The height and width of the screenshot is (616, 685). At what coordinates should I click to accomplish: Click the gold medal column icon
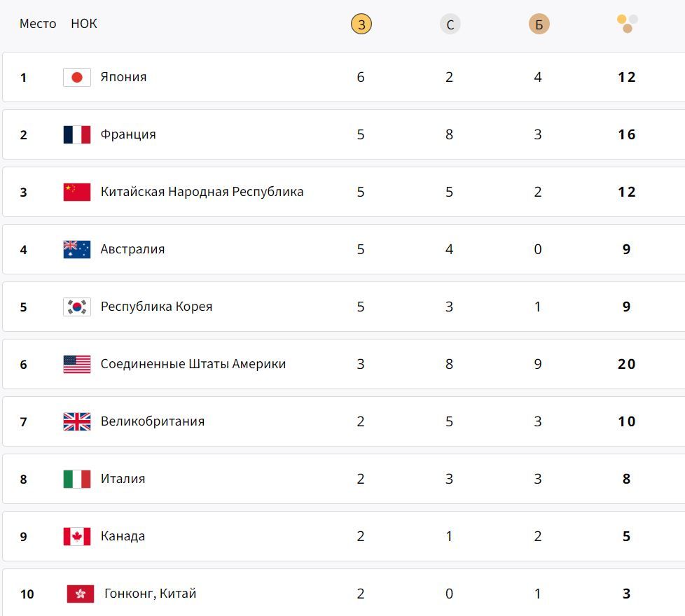click(360, 23)
